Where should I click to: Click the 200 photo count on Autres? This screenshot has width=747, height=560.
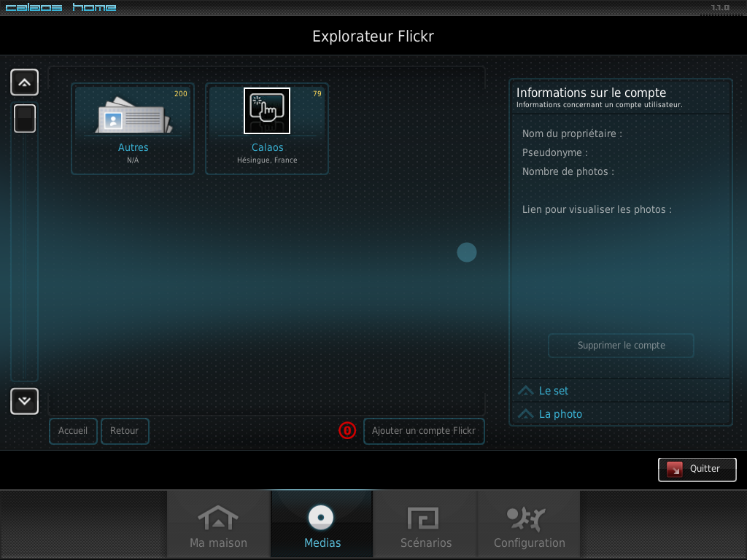tap(181, 94)
